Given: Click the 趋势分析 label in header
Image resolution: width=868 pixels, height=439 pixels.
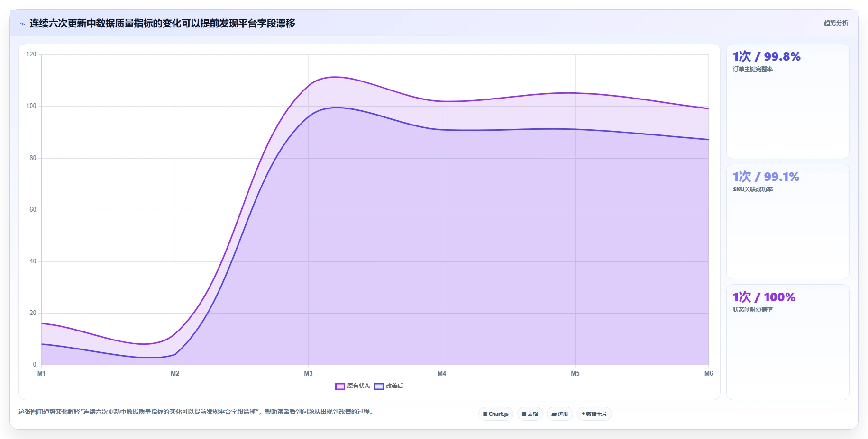Looking at the screenshot, I should (836, 23).
